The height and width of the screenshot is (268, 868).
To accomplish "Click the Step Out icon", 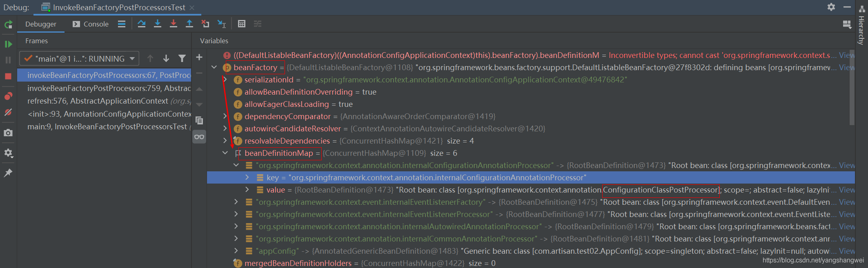I will [189, 24].
